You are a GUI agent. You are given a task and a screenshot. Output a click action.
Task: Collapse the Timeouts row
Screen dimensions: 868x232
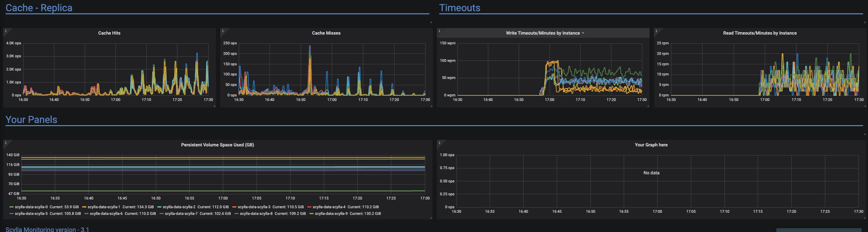460,8
